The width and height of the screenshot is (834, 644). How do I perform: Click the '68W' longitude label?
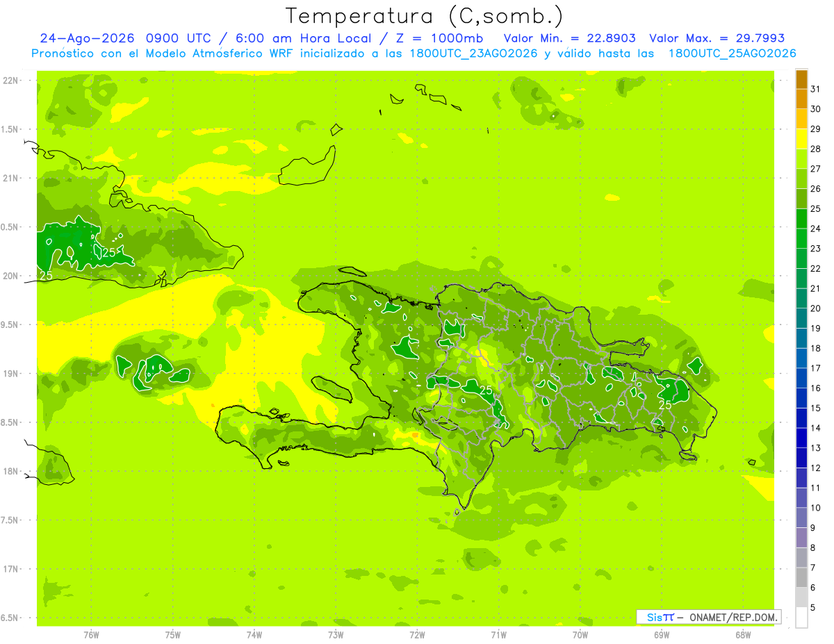pos(743,635)
